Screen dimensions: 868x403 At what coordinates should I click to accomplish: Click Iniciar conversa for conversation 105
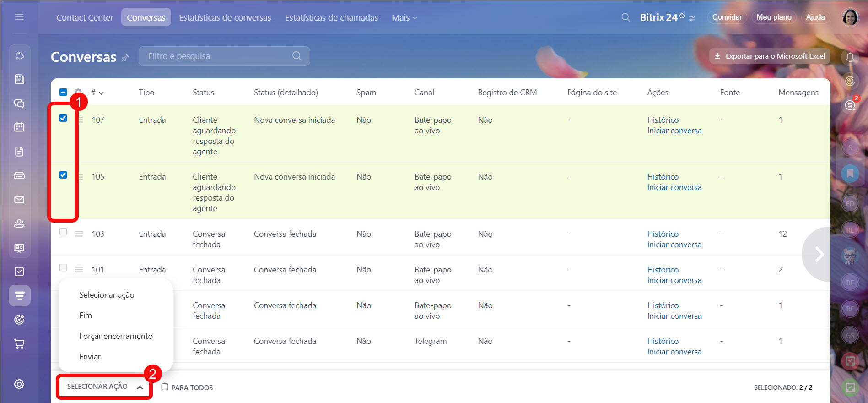click(674, 187)
